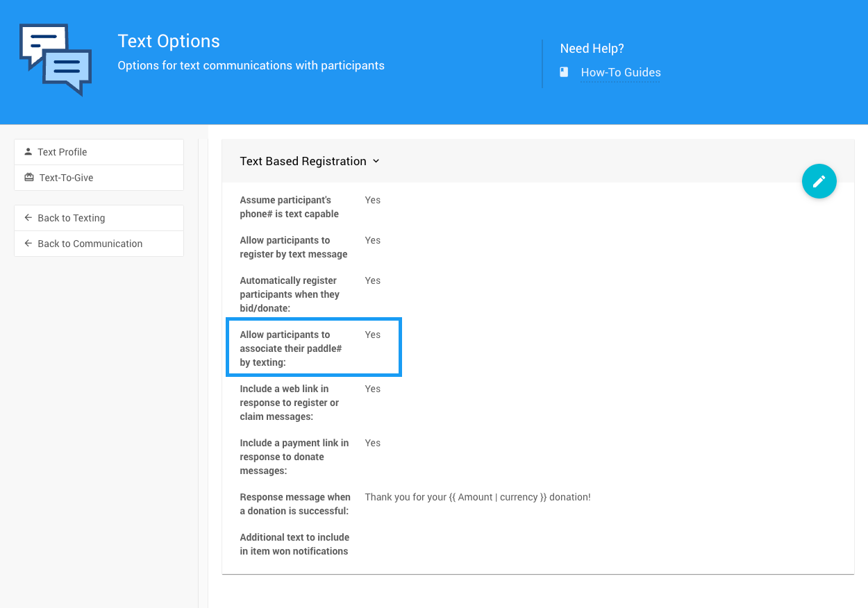Click the book icon beside How-To Guides
The width and height of the screenshot is (868, 608).
tap(565, 72)
